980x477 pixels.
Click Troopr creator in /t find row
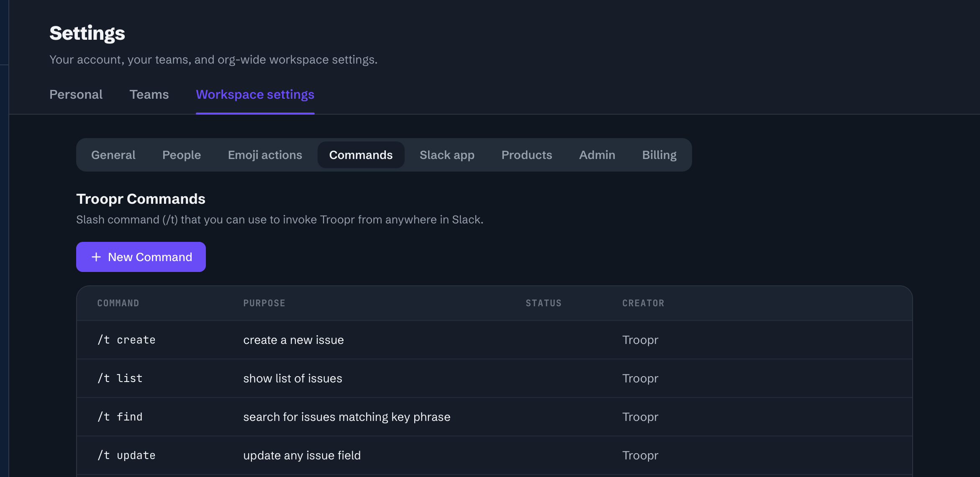coord(640,417)
